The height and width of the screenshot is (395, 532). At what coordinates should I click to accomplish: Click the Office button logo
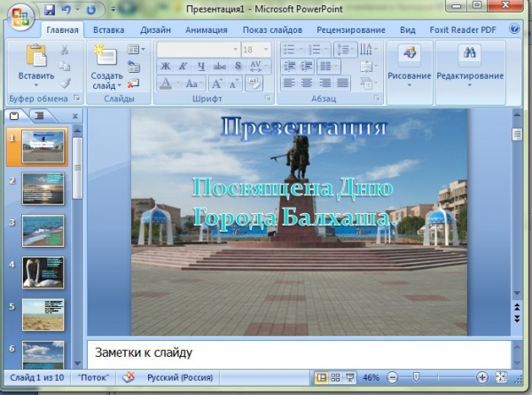click(x=20, y=14)
